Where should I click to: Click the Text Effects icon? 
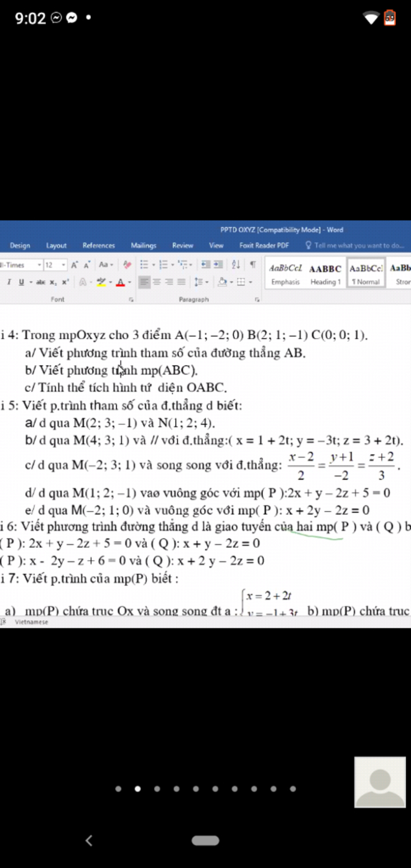(83, 282)
